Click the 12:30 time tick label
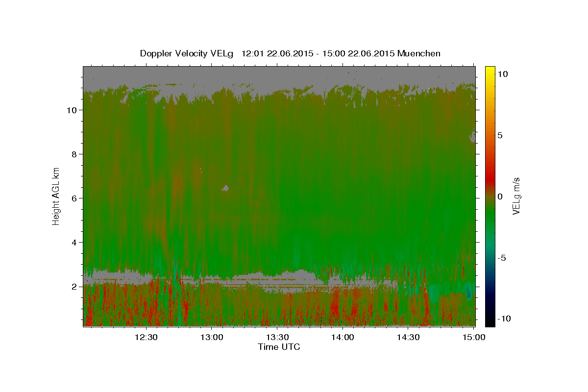 point(146,337)
